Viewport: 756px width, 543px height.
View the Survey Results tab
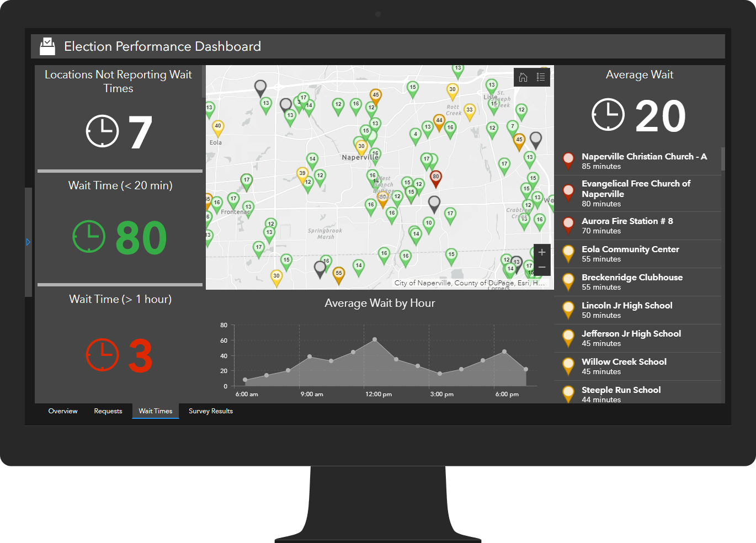coord(210,411)
